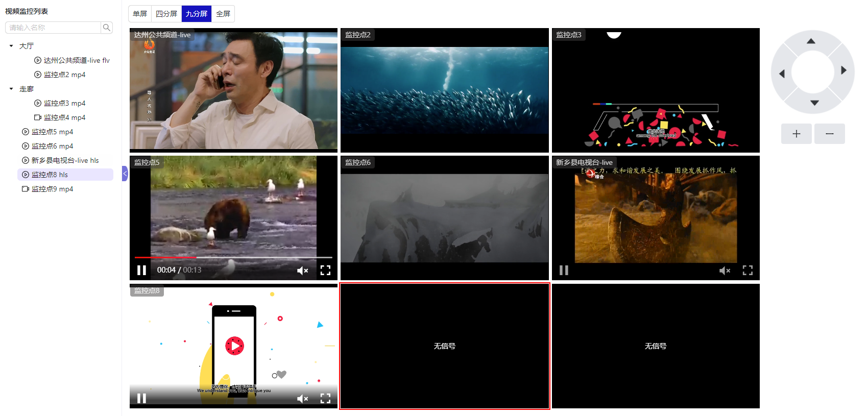Collapse the 走廊 tree group
This screenshot has width=868, height=416.
pos(11,89)
